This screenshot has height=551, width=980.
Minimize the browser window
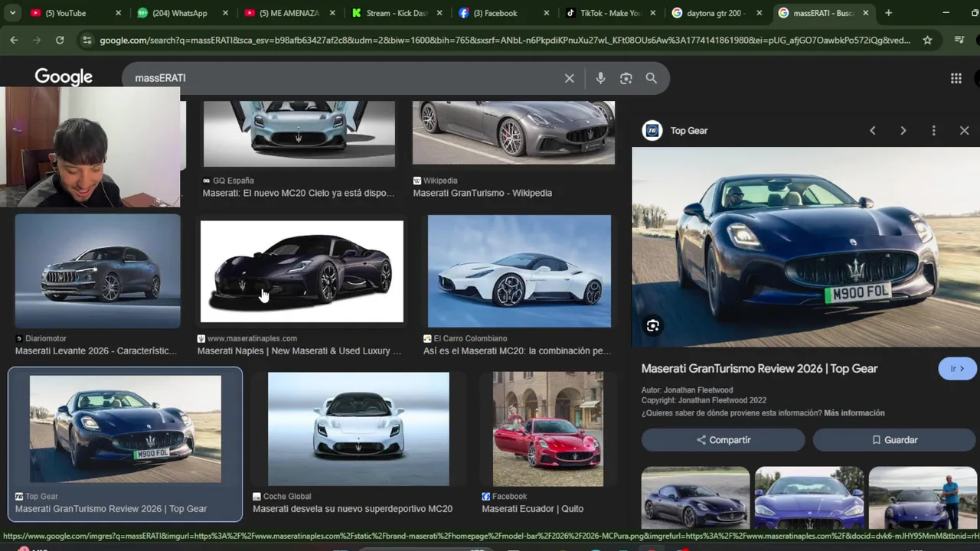(946, 13)
